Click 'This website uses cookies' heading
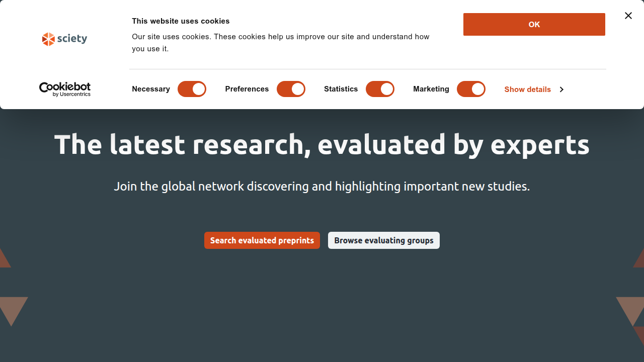Viewport: 644px width, 362px height. [181, 21]
